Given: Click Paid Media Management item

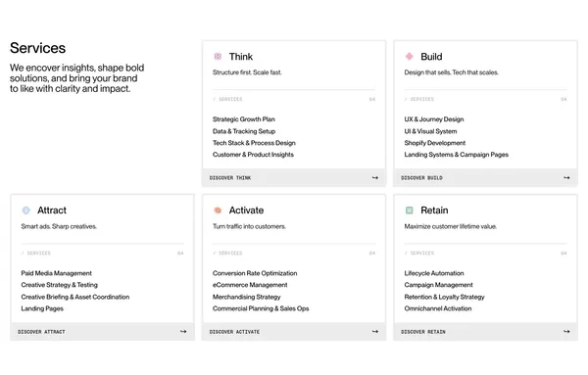Looking at the screenshot, I should tap(56, 273).
